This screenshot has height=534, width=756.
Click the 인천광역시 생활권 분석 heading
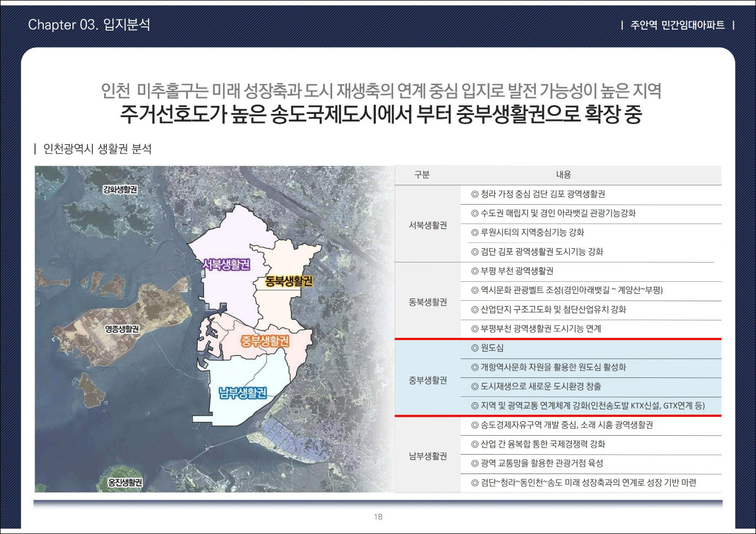tap(97, 148)
